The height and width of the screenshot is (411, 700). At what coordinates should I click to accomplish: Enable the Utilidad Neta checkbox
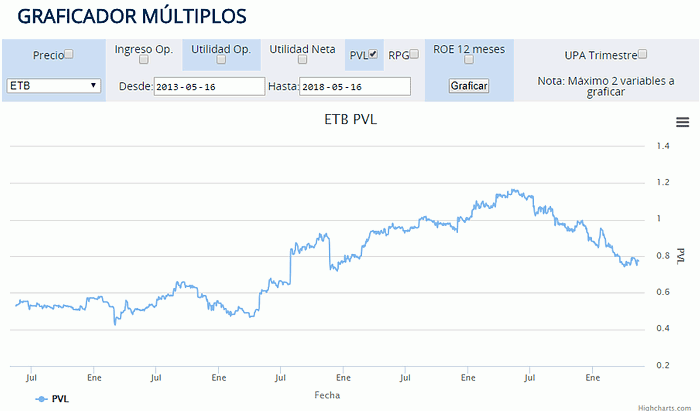click(x=302, y=59)
